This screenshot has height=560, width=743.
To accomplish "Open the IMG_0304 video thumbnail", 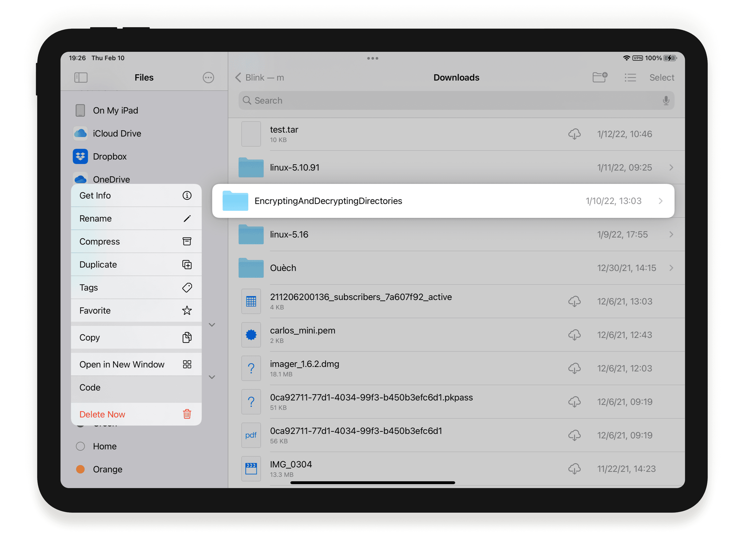I will 251,469.
